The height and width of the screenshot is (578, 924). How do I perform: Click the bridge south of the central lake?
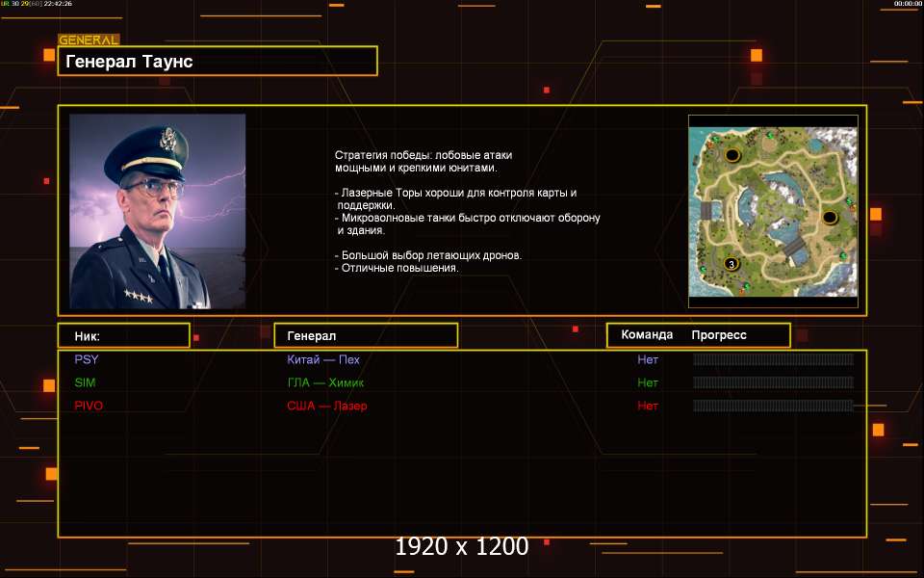tap(794, 246)
